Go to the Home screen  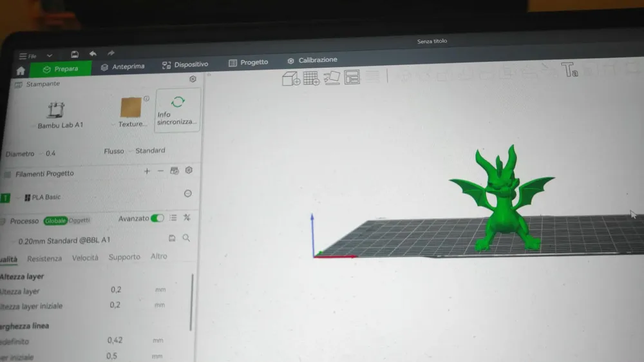[21, 71]
